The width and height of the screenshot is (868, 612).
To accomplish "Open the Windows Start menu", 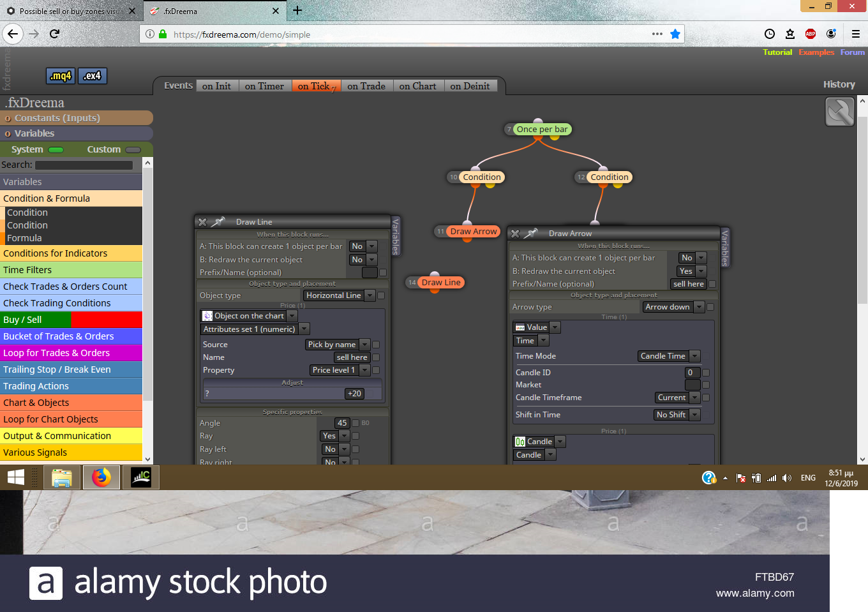I will pos(16,477).
